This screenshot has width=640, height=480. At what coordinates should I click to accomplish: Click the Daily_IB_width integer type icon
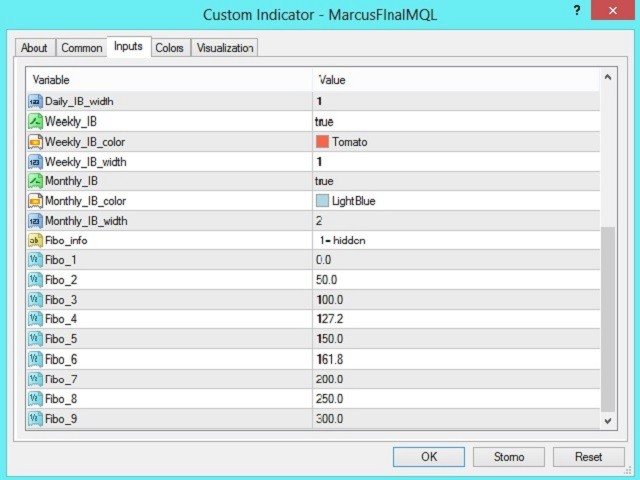[35, 101]
